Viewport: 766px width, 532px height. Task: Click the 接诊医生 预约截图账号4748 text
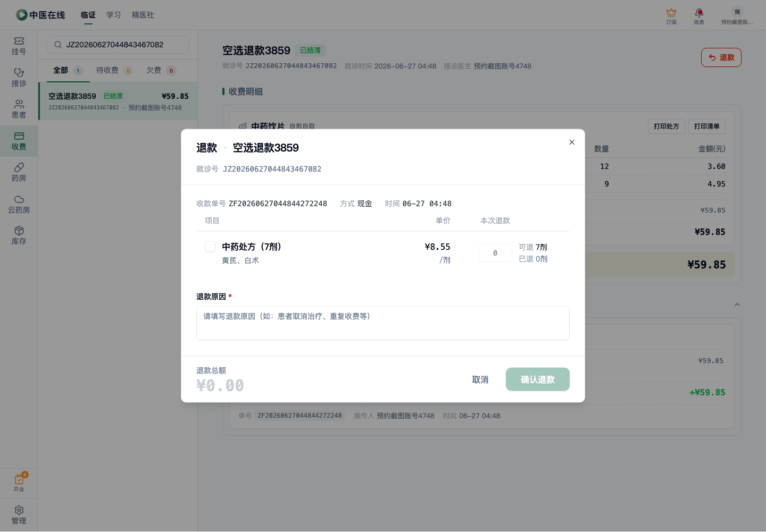click(x=488, y=66)
